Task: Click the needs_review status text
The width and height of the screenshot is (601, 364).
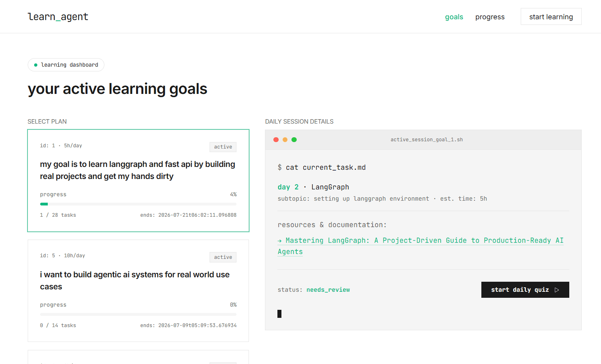Action: 328,290
